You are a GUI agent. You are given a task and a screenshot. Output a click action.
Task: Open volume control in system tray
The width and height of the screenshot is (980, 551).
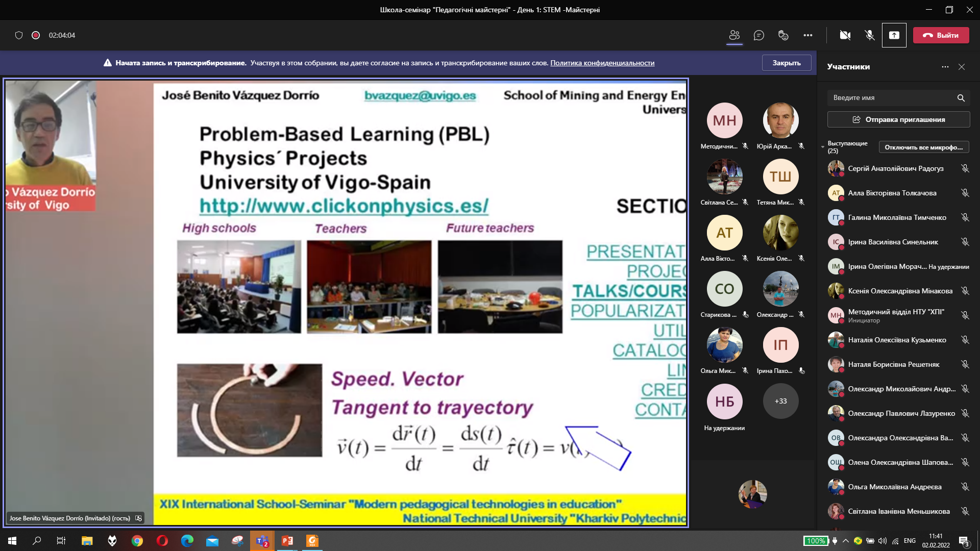[x=883, y=541]
